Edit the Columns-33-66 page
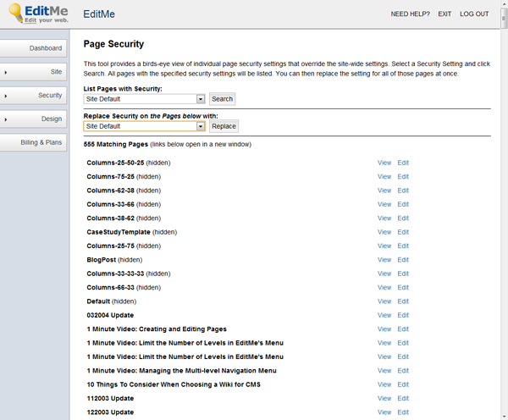Viewport: 508px width, 420px height. click(403, 204)
